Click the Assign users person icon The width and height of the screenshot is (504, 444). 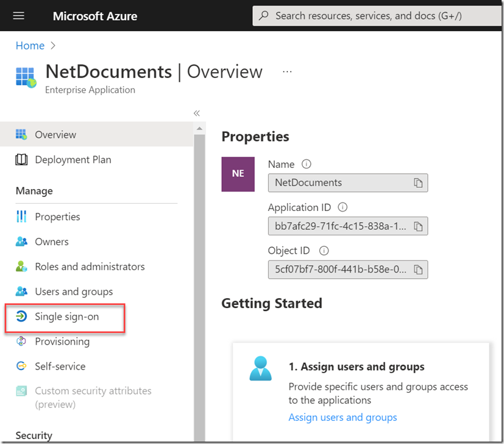point(260,368)
